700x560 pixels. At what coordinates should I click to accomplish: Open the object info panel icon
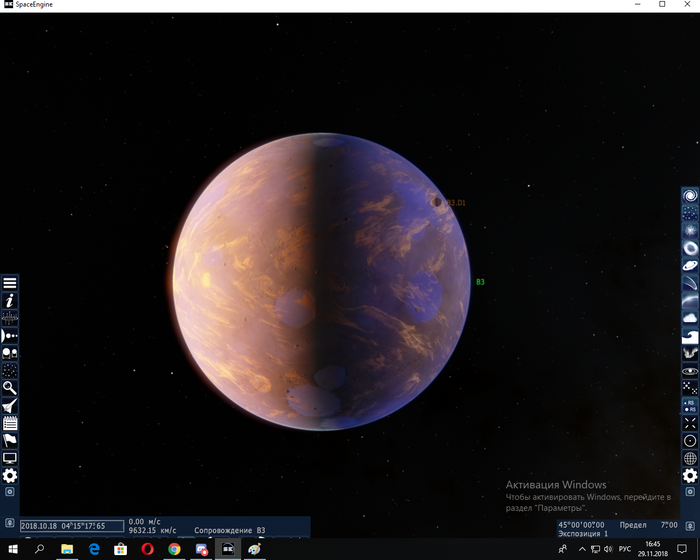click(10, 300)
